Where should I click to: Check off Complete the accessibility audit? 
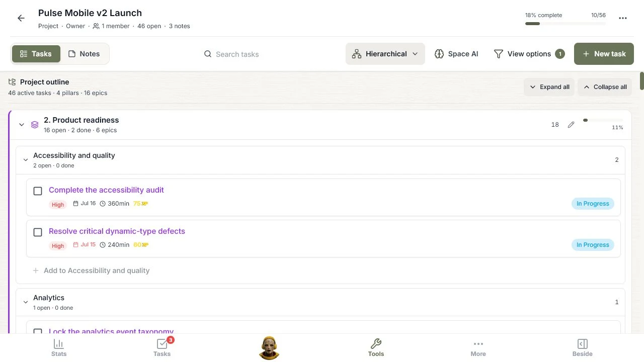coord(38,191)
